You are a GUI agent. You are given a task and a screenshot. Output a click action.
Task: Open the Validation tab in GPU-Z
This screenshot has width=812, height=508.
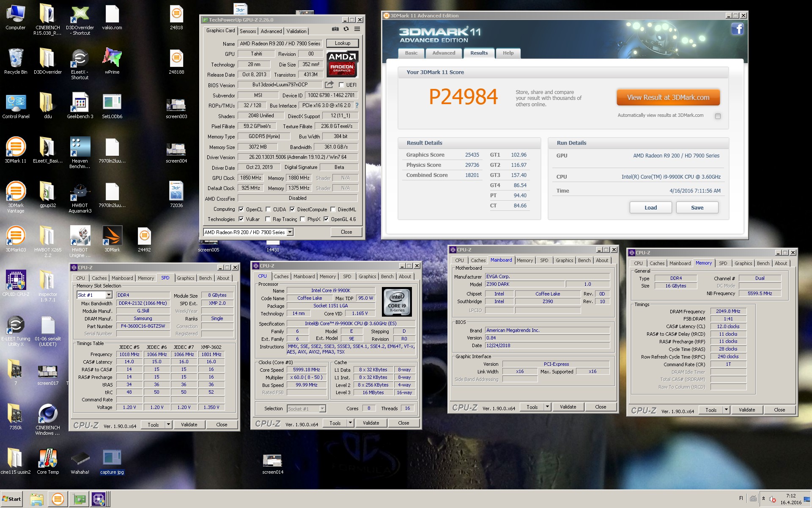(x=296, y=31)
